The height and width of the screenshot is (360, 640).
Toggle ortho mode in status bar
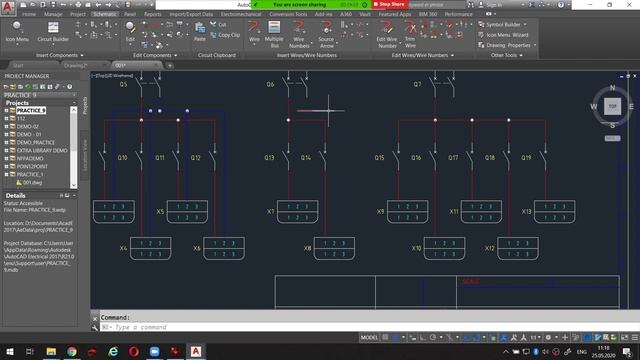[423, 338]
